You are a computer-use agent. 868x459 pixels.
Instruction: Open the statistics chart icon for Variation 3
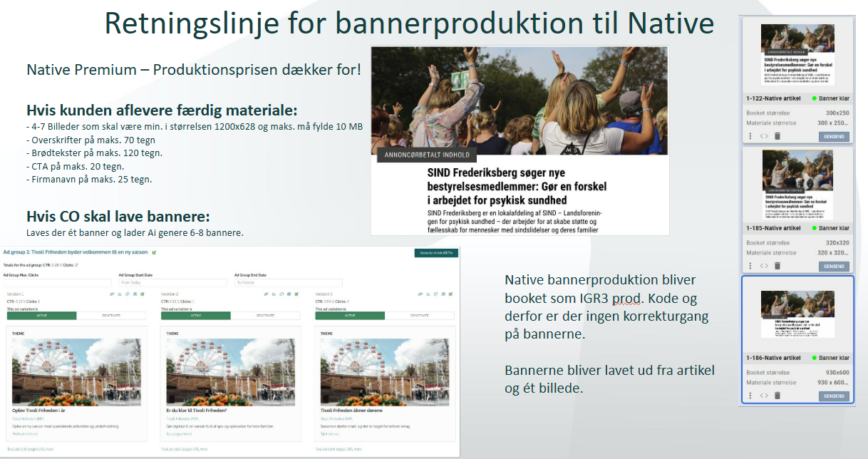428,294
